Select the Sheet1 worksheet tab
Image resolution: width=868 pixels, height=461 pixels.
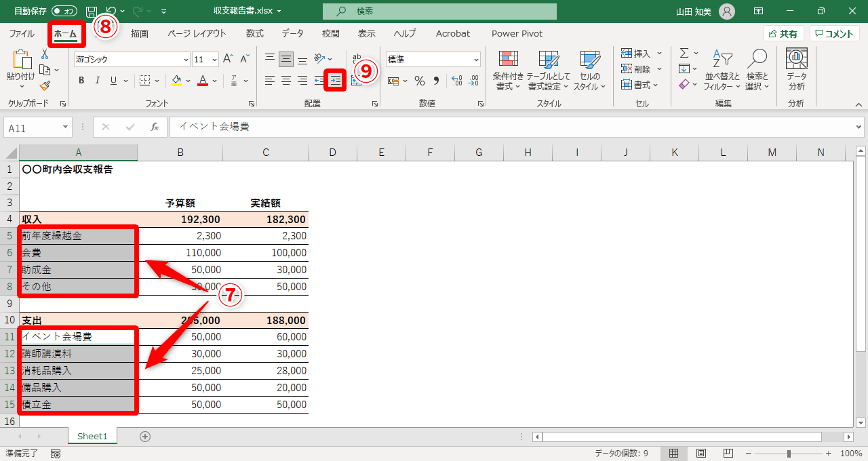92,436
